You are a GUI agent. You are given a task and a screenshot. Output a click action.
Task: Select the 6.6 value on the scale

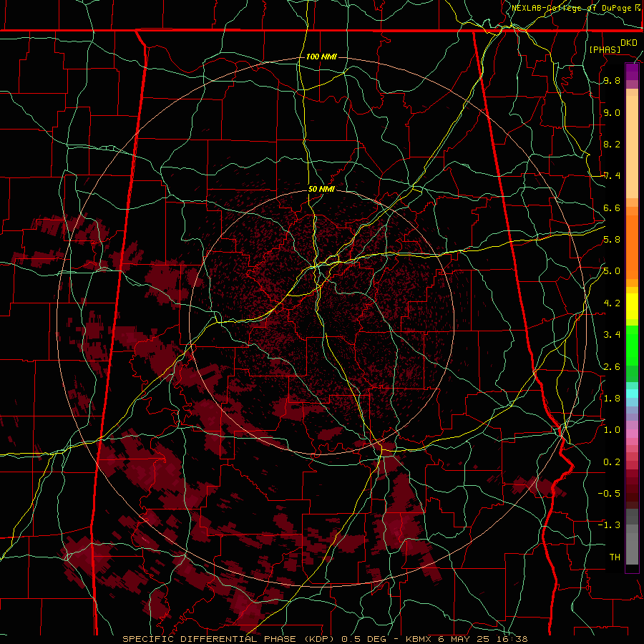coord(612,208)
